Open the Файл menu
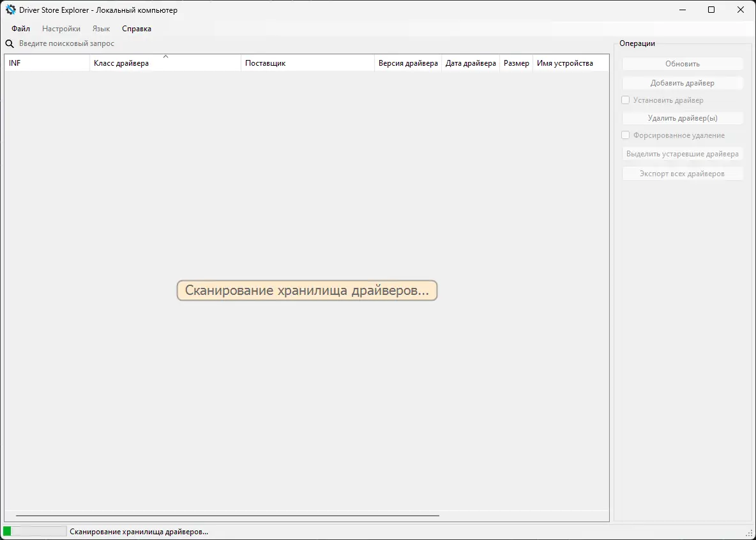Screen dimensions: 756x540 (20, 28)
